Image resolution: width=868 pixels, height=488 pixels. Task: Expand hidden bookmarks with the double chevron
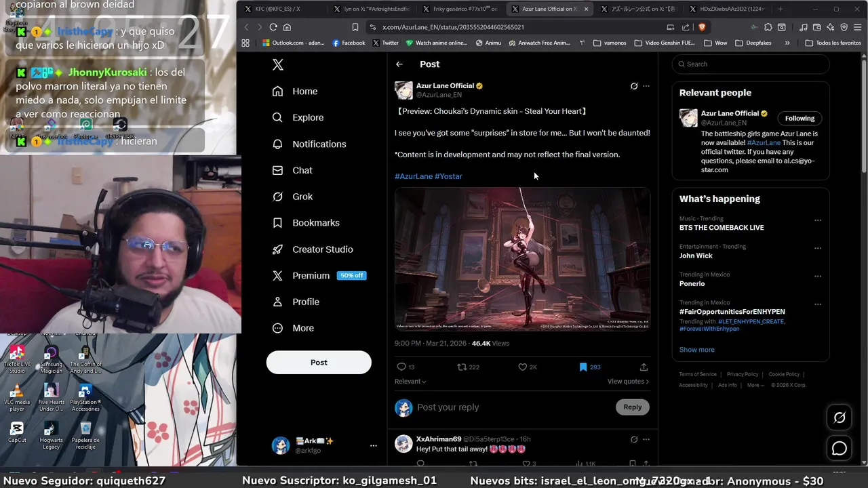[787, 43]
